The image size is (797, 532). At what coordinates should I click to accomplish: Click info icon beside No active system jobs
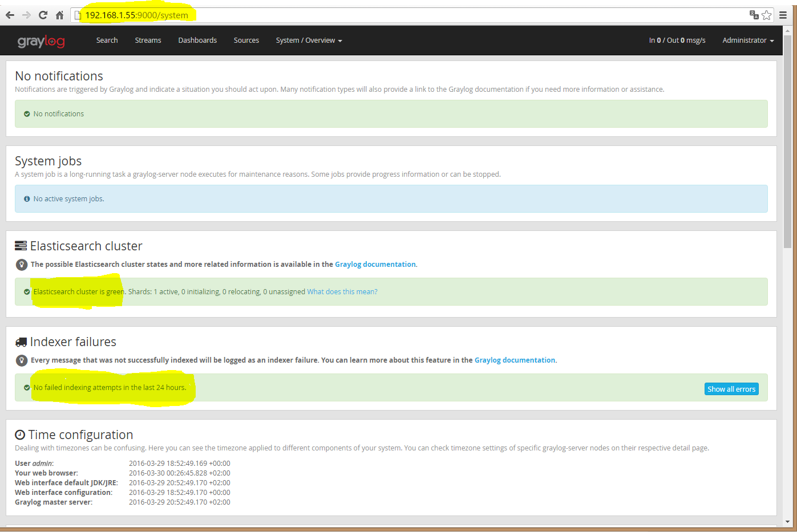[x=27, y=199]
